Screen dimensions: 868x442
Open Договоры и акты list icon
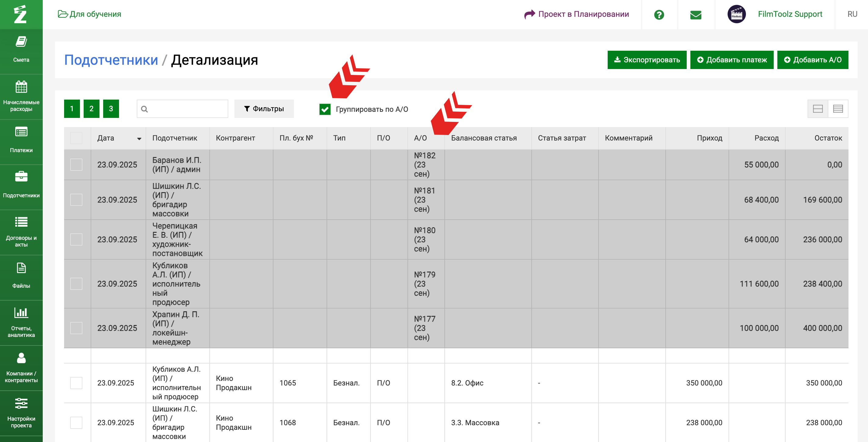pos(21,222)
